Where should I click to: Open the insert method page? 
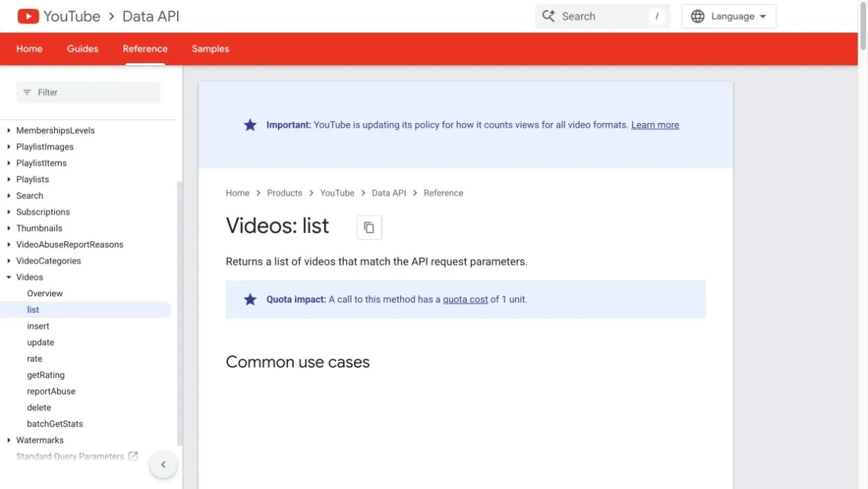click(x=38, y=326)
